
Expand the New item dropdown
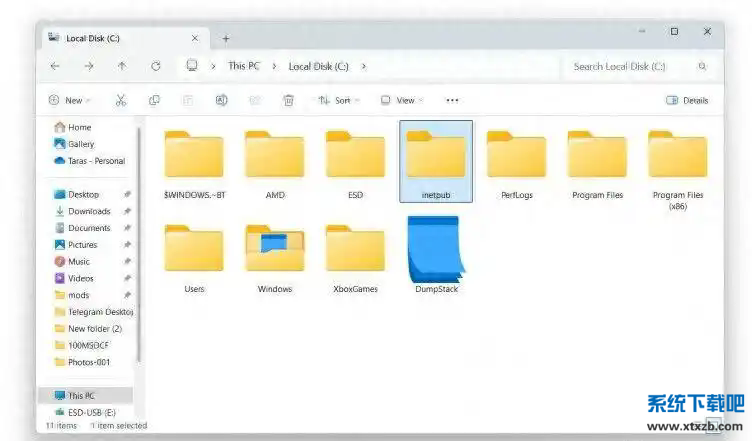point(68,100)
